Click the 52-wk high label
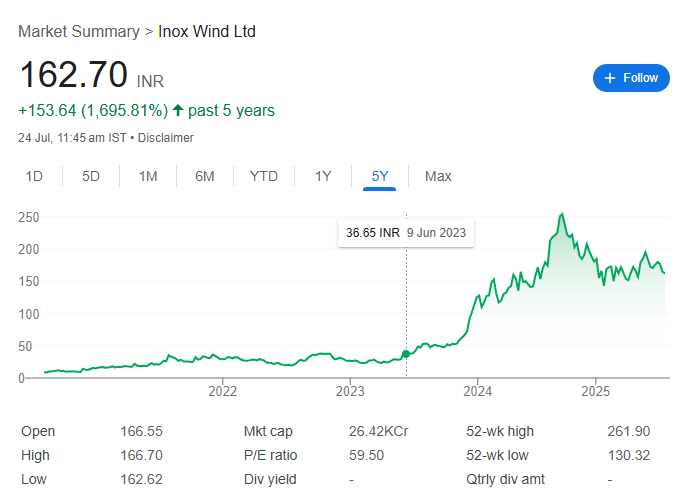 500,431
